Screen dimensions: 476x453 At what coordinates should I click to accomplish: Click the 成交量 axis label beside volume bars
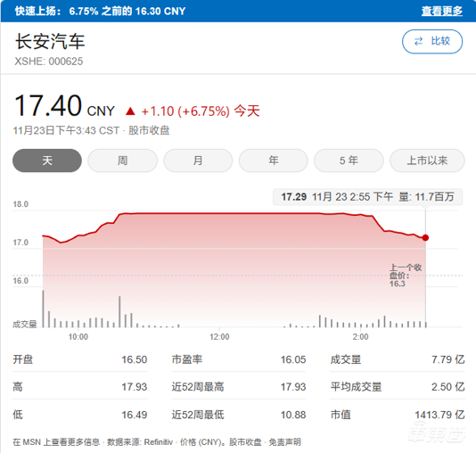pyautogui.click(x=25, y=325)
